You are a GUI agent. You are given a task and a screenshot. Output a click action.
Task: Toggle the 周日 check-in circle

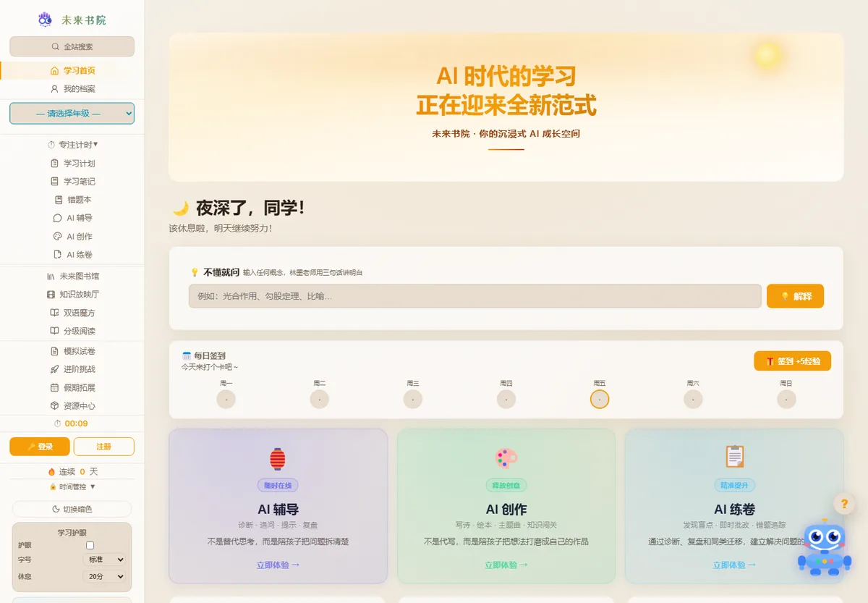pos(786,399)
